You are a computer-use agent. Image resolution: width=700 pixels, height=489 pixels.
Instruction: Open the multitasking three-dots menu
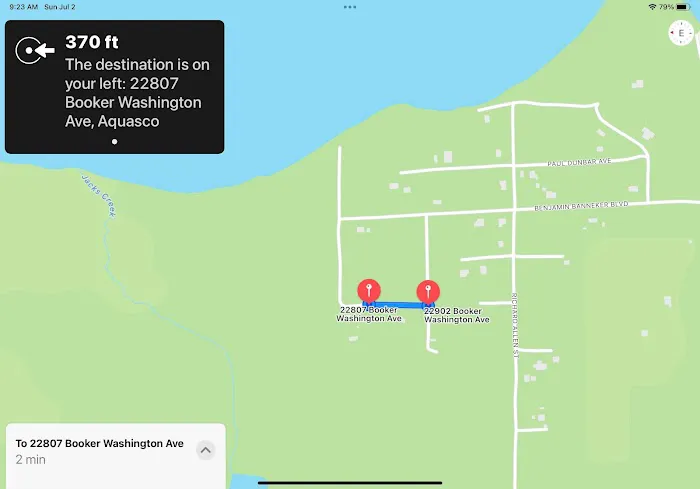tap(349, 6)
